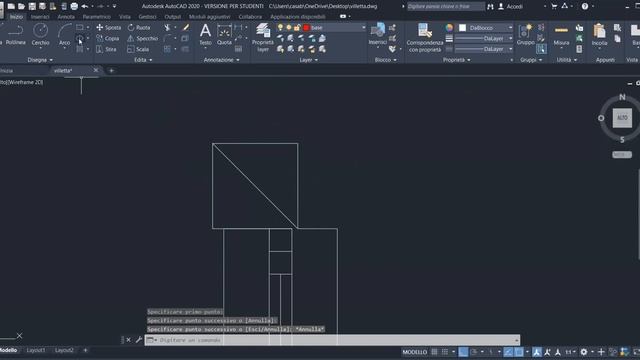Click the help question mark icon

585,7
